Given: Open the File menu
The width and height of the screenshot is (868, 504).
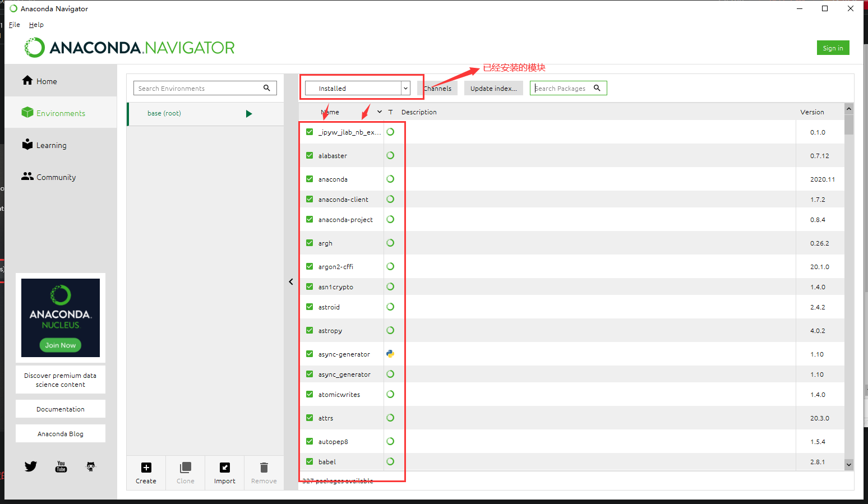Looking at the screenshot, I should tap(15, 25).
